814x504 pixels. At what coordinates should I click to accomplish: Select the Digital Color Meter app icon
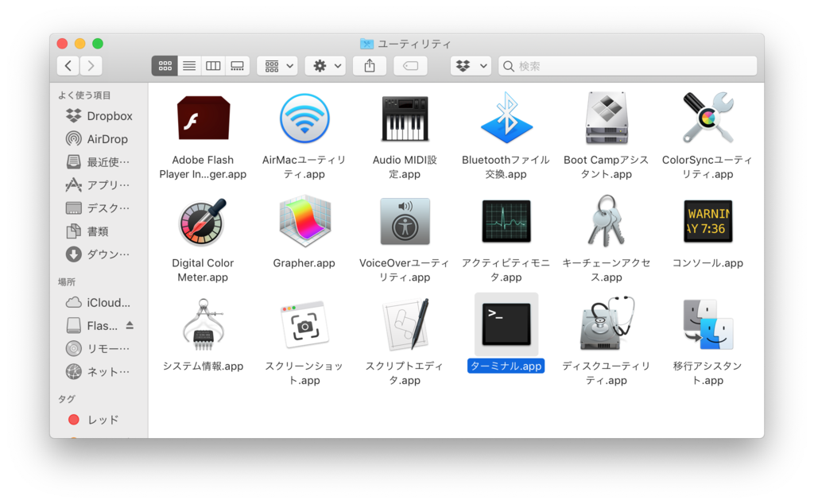203,221
